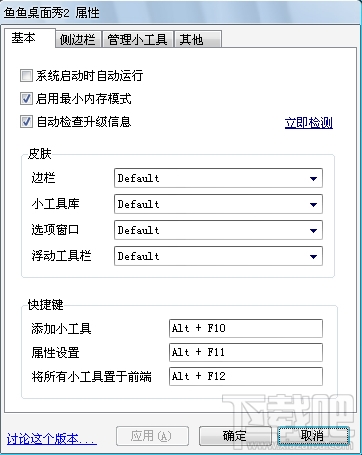Open the 边栏 skin dropdown
Viewport: 362px width, 455px height.
pyautogui.click(x=218, y=178)
